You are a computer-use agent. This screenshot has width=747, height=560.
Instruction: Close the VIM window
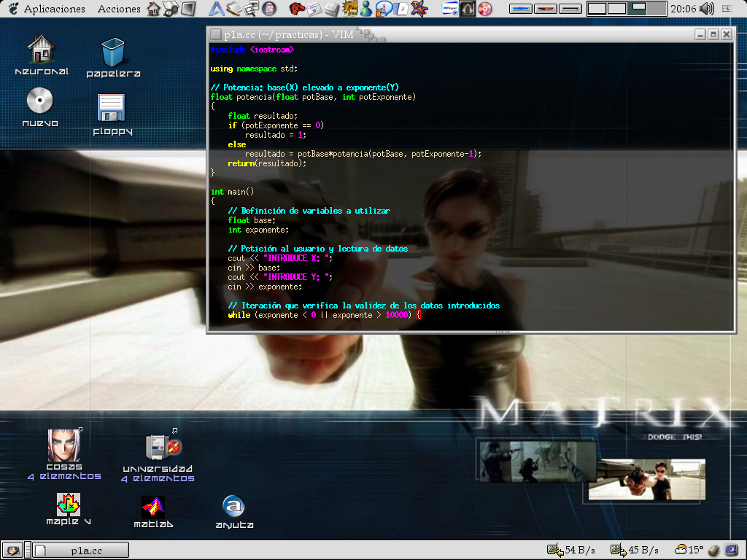pyautogui.click(x=727, y=34)
